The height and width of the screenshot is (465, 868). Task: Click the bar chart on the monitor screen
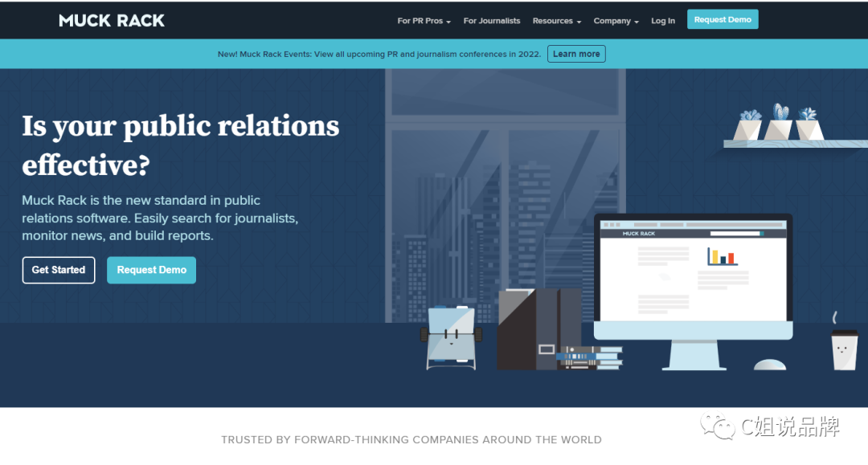click(722, 256)
